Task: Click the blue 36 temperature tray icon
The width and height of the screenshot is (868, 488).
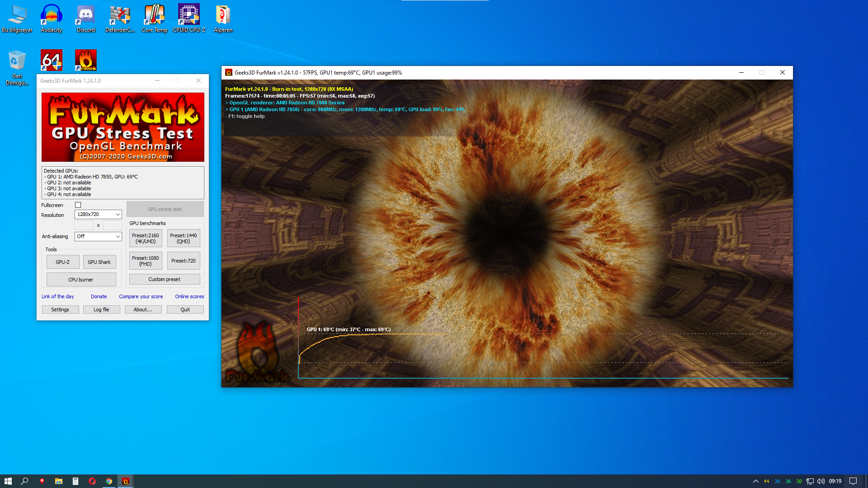Action: (777, 481)
